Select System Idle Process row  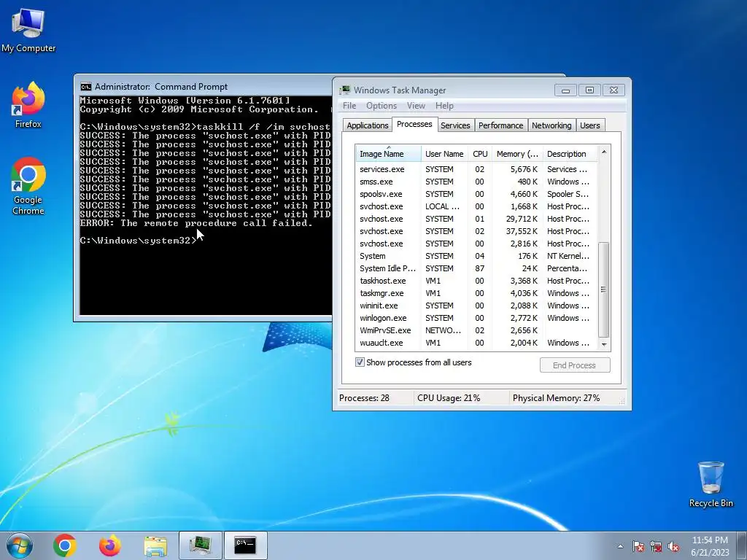pyautogui.click(x=476, y=268)
